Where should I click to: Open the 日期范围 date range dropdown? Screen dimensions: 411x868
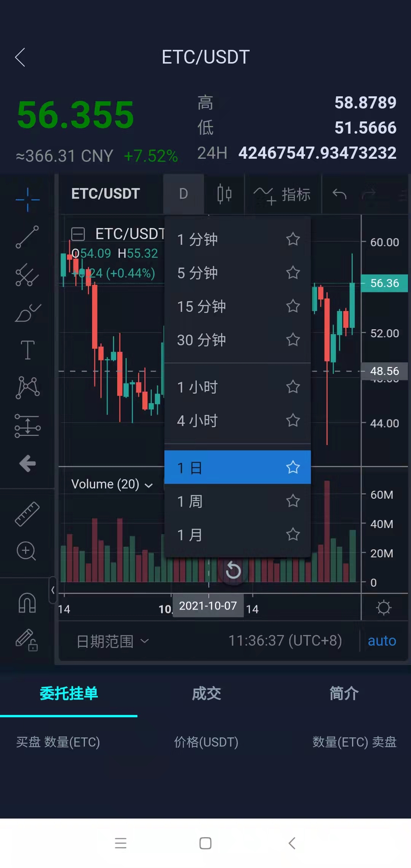112,641
